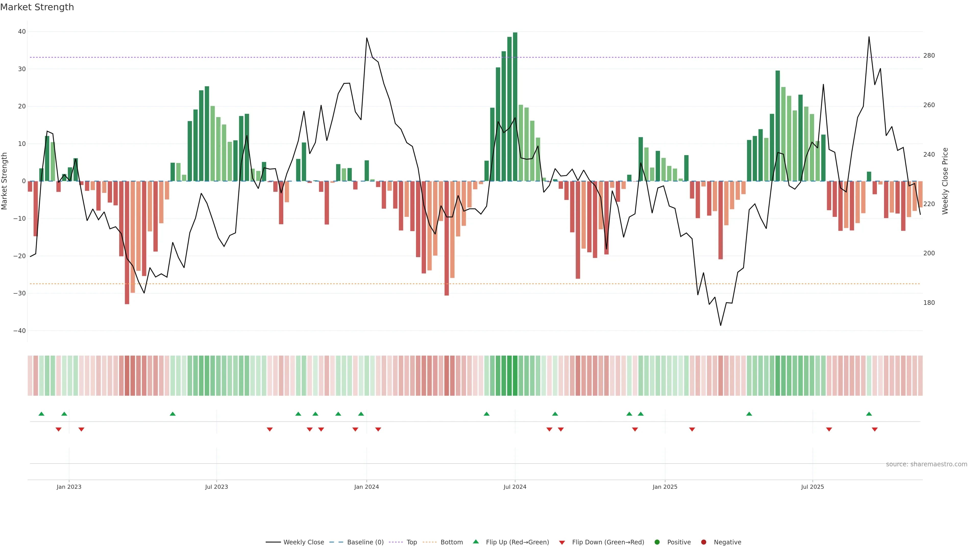Screen dimensions: 980x551
Task: Click the Weekly Close Price axis title
Action: (945, 181)
